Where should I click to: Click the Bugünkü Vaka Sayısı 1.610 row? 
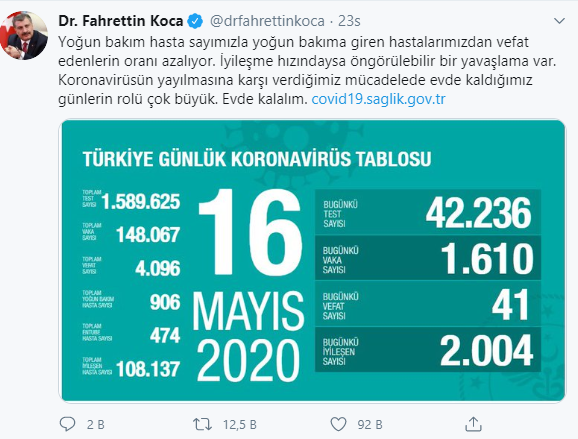click(428, 258)
